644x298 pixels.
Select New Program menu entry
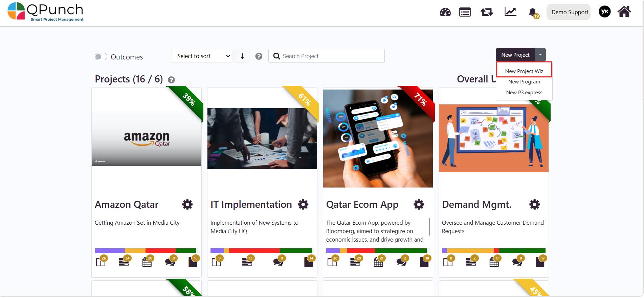(x=524, y=82)
